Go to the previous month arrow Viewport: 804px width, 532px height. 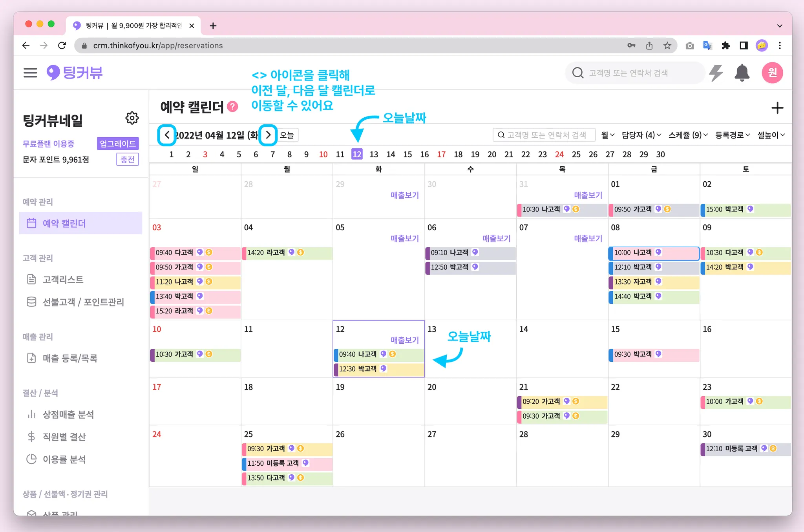coord(167,135)
